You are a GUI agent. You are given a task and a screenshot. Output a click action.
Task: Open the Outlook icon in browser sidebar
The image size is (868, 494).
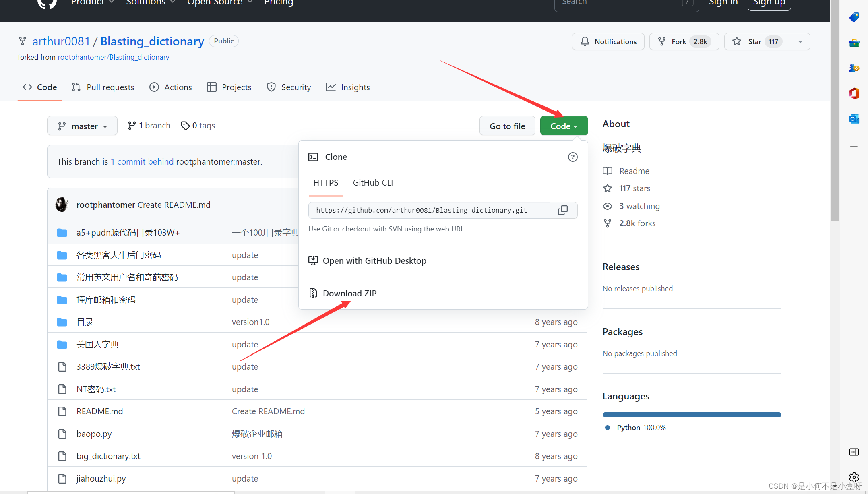tap(854, 119)
